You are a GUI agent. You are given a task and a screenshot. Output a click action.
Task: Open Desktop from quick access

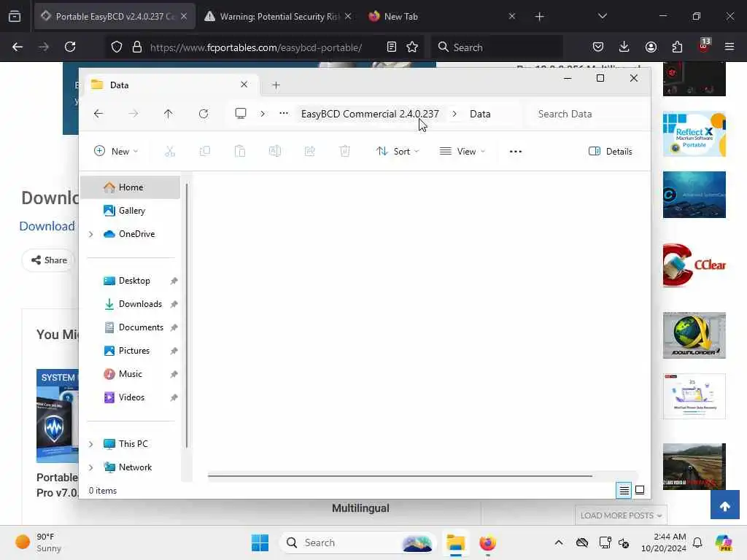[x=134, y=281]
